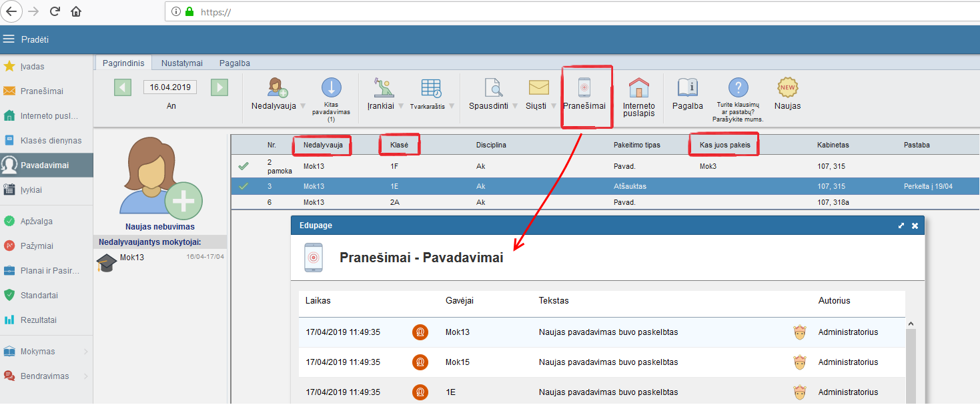Click the Naujas badge icon
The image size is (980, 405).
coord(787,88)
